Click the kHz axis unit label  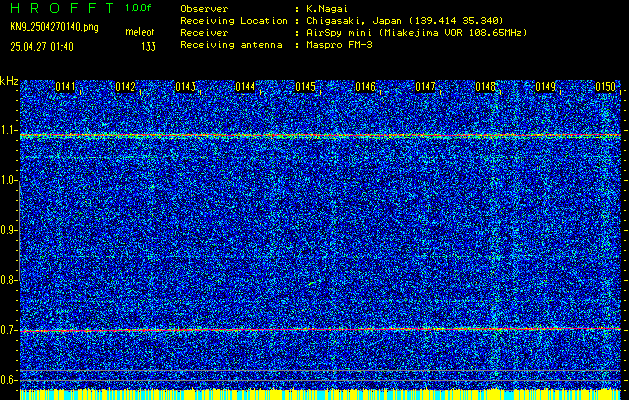point(9,81)
